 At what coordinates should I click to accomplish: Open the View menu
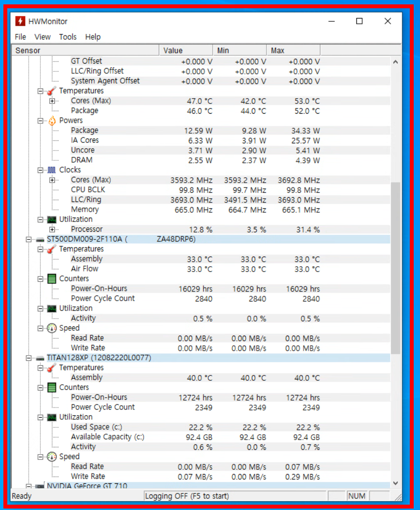click(x=43, y=37)
